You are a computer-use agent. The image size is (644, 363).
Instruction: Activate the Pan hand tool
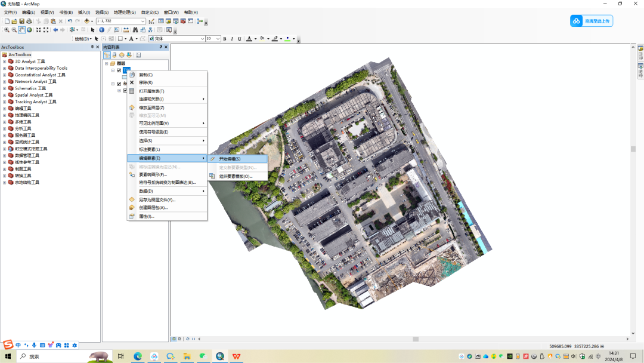point(22,30)
